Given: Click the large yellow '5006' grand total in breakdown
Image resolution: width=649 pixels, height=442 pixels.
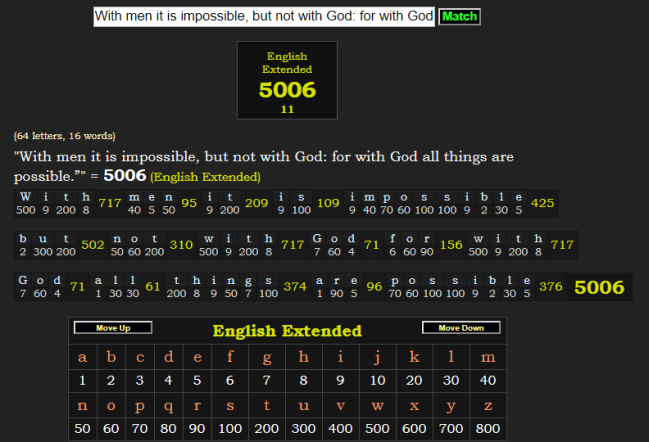Looking at the screenshot, I should coord(599,287).
